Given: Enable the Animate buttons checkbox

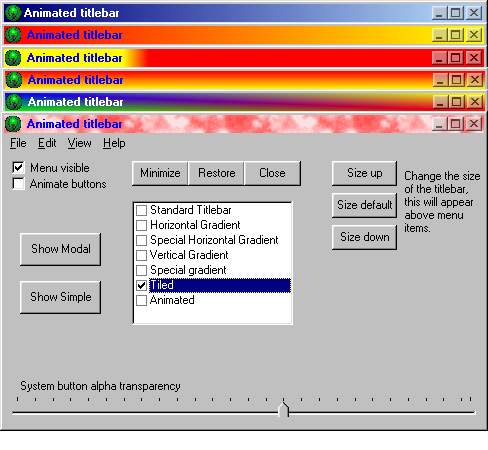Looking at the screenshot, I should coord(18,184).
